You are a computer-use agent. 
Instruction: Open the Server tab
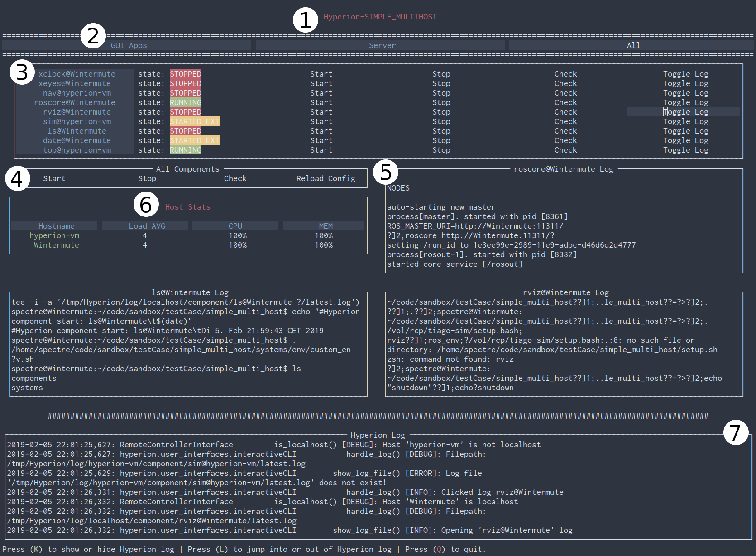[382, 45]
